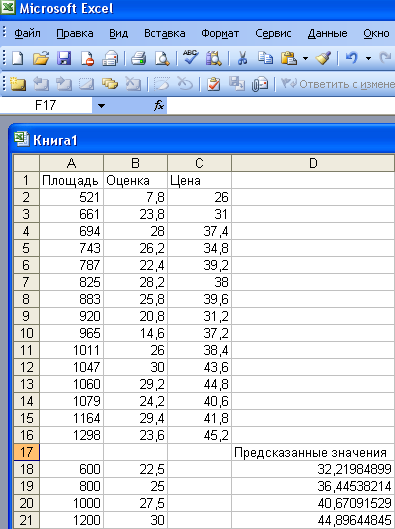Open the Правка menu
The height and width of the screenshot is (529, 395).
point(75,33)
